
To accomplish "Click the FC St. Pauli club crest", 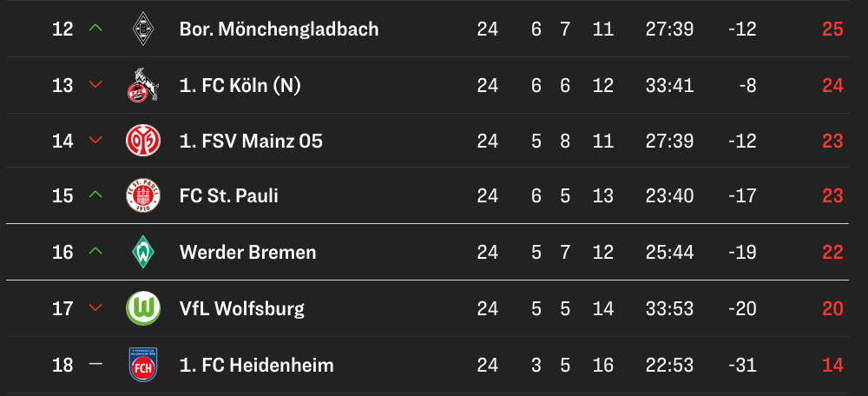I will pyautogui.click(x=142, y=196).
